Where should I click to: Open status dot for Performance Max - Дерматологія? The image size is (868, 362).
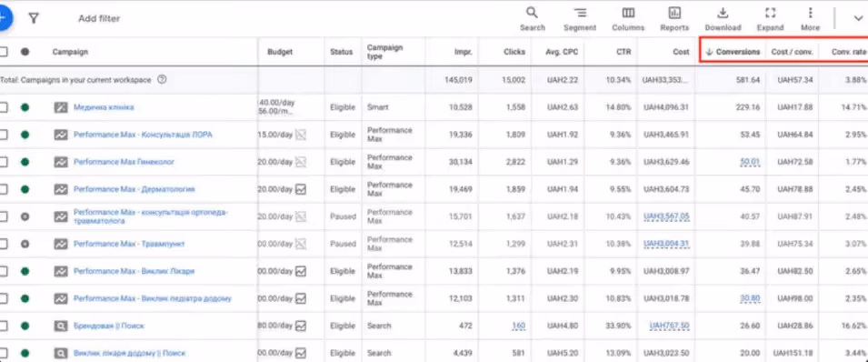[x=25, y=189]
